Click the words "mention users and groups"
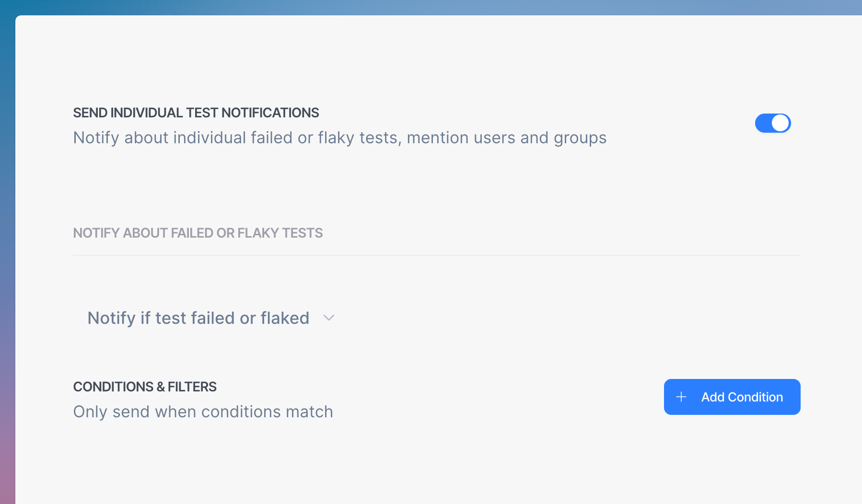This screenshot has height=504, width=862. click(506, 138)
